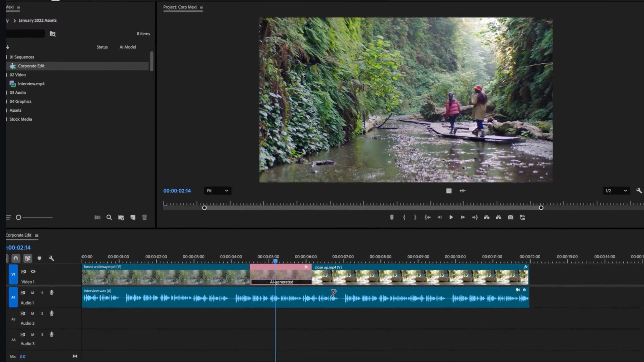Viewport: 644px width, 362px height.
Task: Click the New Item icon
Action: 133,217
